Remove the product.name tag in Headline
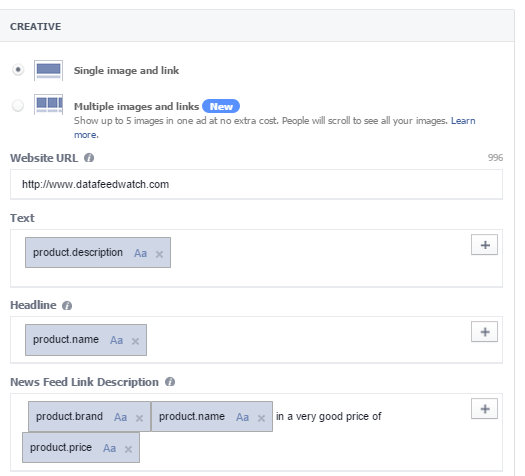 pos(135,341)
